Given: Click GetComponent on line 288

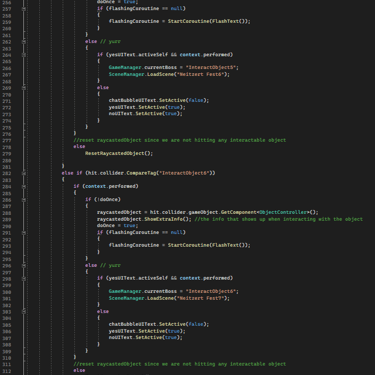Looking at the screenshot, I should (239, 212).
